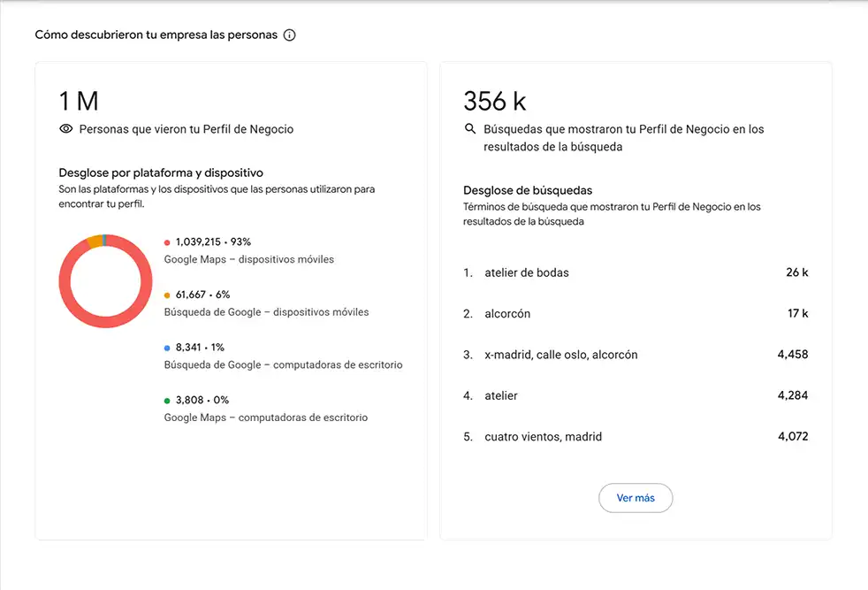Click 'Personas que vieron tu Perfil de Negocio'
868x590 pixels.
point(187,129)
